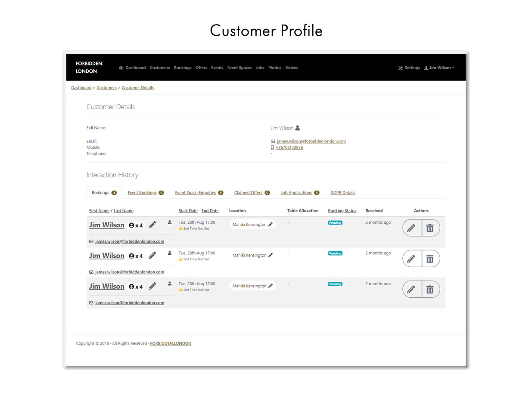Sort the table by Booking Status
The width and height of the screenshot is (532, 398).
coord(342,211)
